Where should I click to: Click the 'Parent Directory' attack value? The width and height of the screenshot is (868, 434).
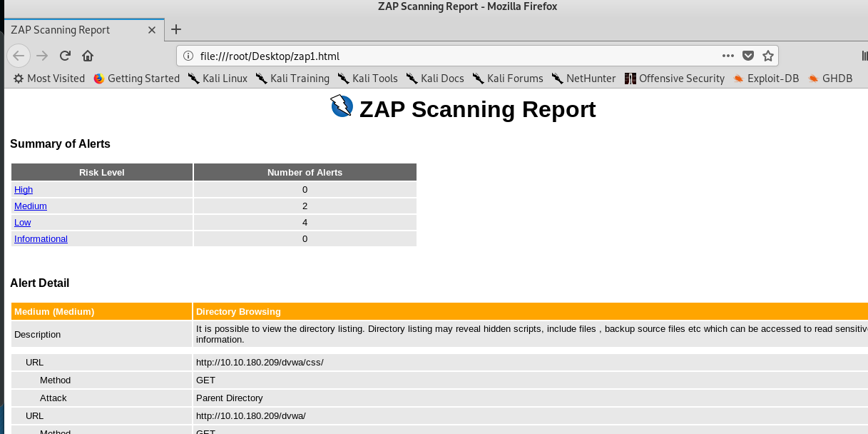tap(230, 398)
